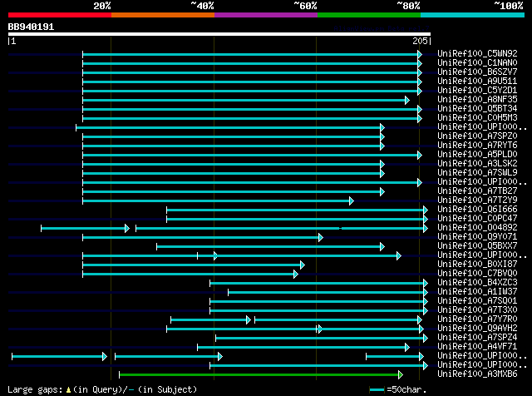The width and height of the screenshot is (532, 396).
Task: Select the UniRef100_A7SPZ4 label
Action: pos(477,338)
